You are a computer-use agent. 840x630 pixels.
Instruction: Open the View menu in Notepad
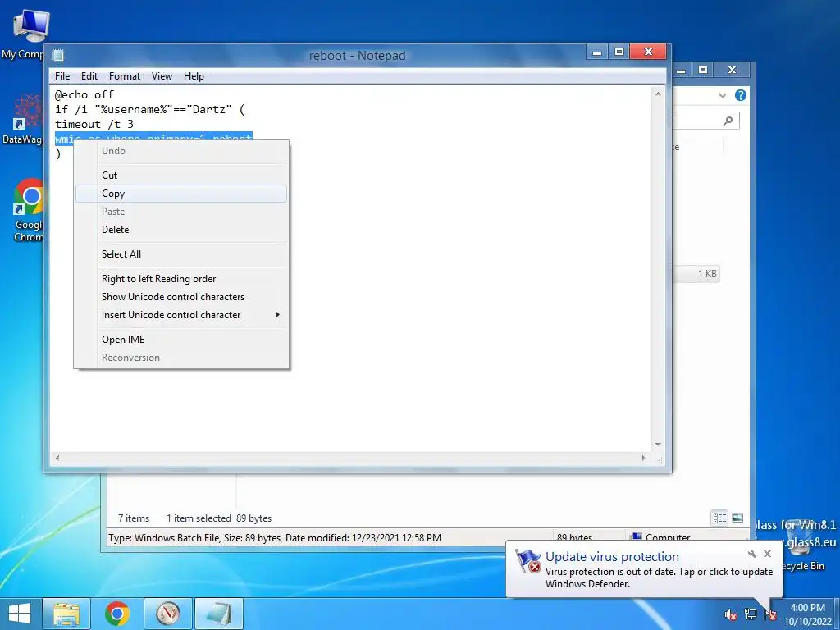pos(162,76)
